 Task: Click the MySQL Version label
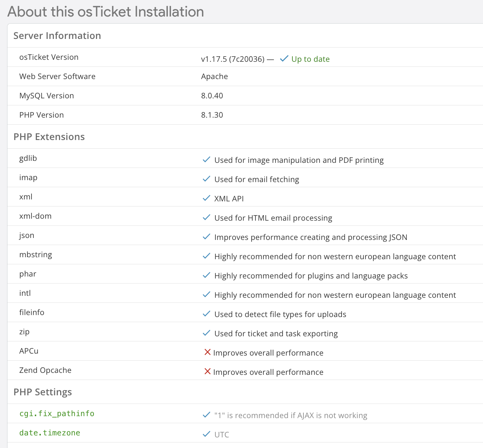coord(46,96)
